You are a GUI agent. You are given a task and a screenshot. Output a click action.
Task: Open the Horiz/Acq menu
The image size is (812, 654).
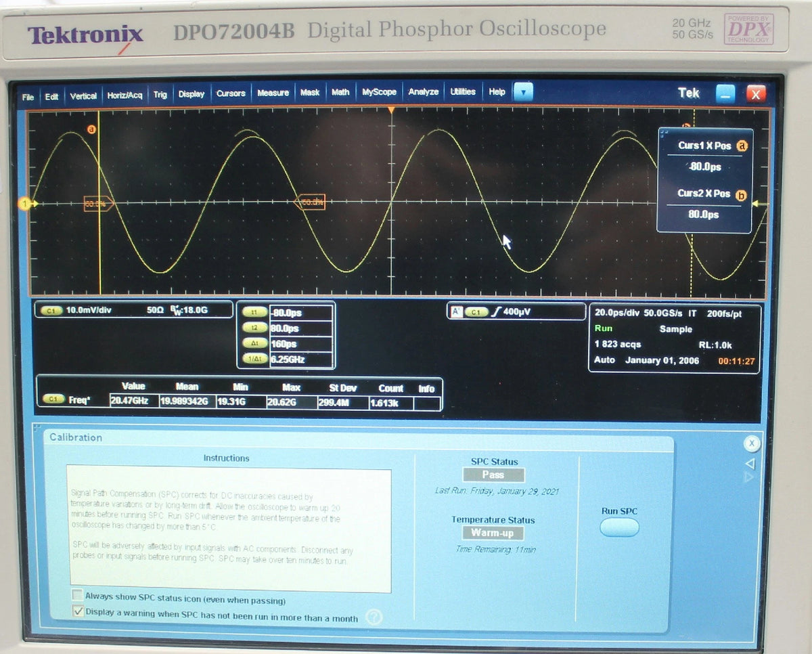click(x=125, y=95)
